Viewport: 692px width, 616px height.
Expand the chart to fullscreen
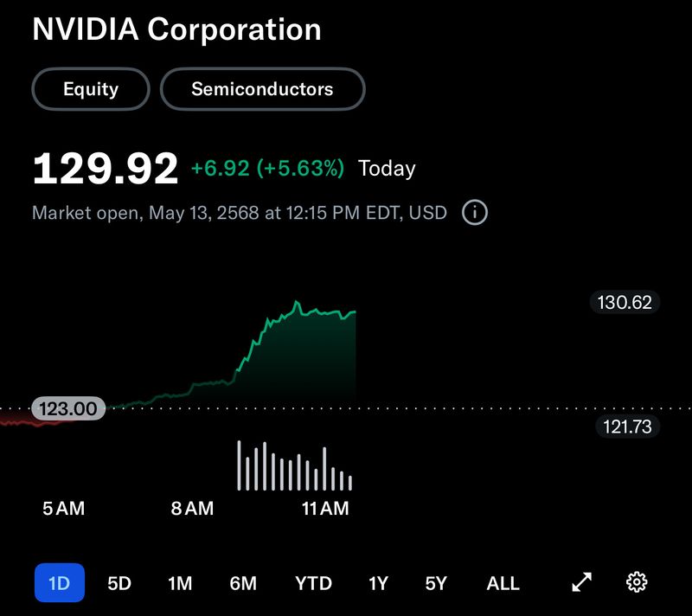point(582,583)
